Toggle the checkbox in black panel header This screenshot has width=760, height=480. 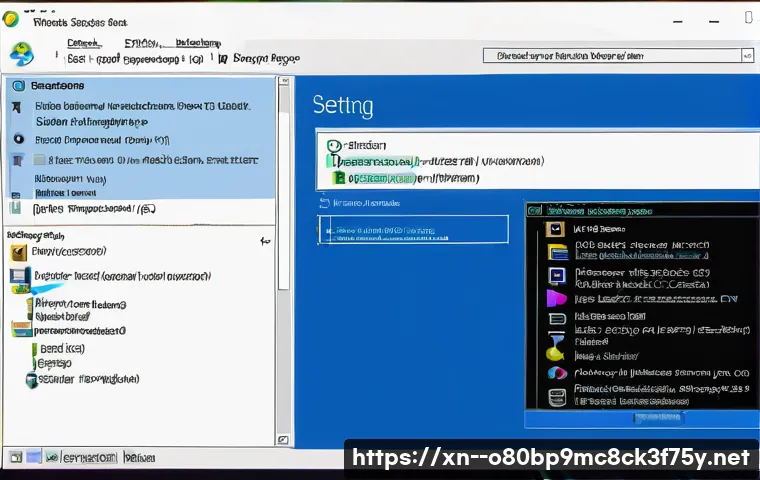coord(535,211)
